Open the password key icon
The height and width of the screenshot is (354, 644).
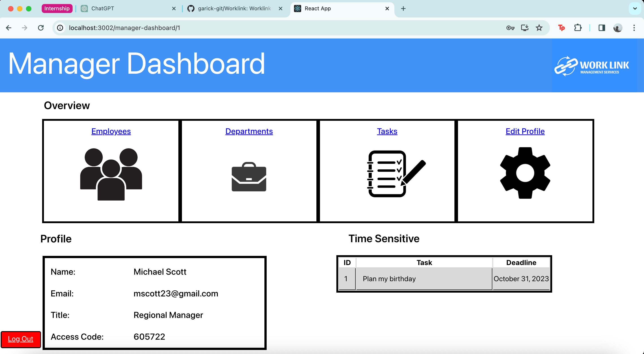tap(510, 28)
